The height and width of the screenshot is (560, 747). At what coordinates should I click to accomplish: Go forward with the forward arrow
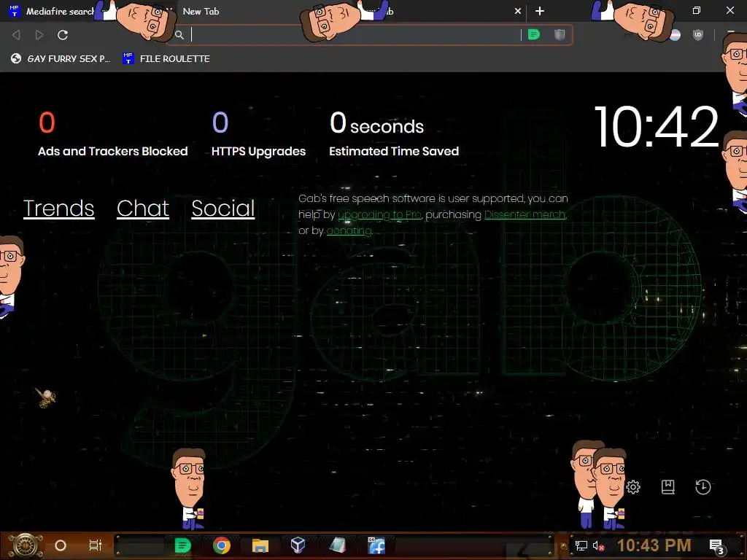(x=39, y=35)
